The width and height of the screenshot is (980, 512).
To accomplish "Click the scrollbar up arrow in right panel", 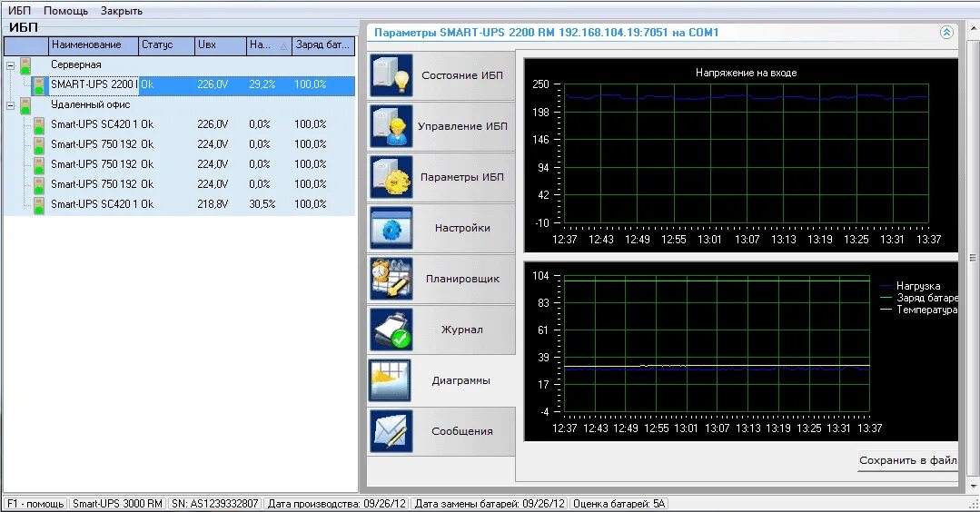I will tap(973, 28).
